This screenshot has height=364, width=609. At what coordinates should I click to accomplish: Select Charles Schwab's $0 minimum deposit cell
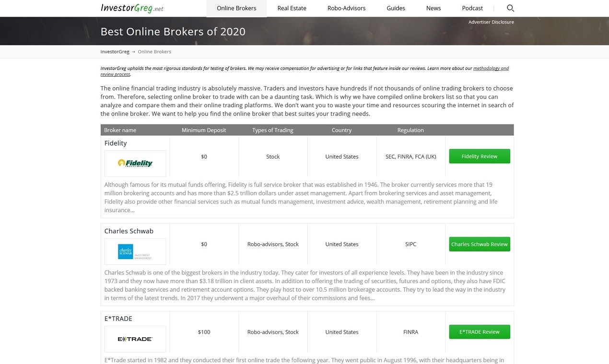click(204, 244)
